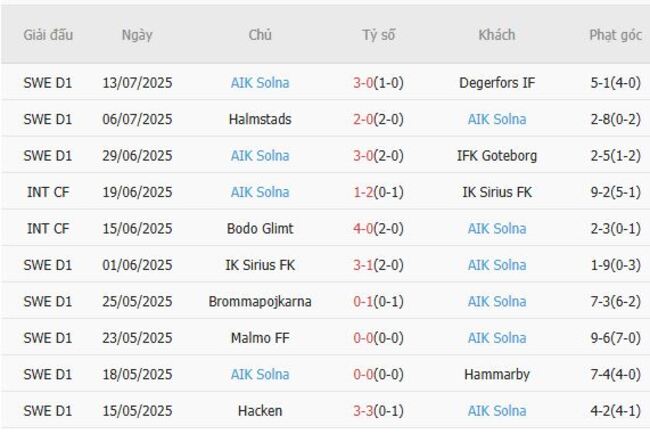The height and width of the screenshot is (434, 650).
Task: Open the Hacken team link
Action: [260, 411]
